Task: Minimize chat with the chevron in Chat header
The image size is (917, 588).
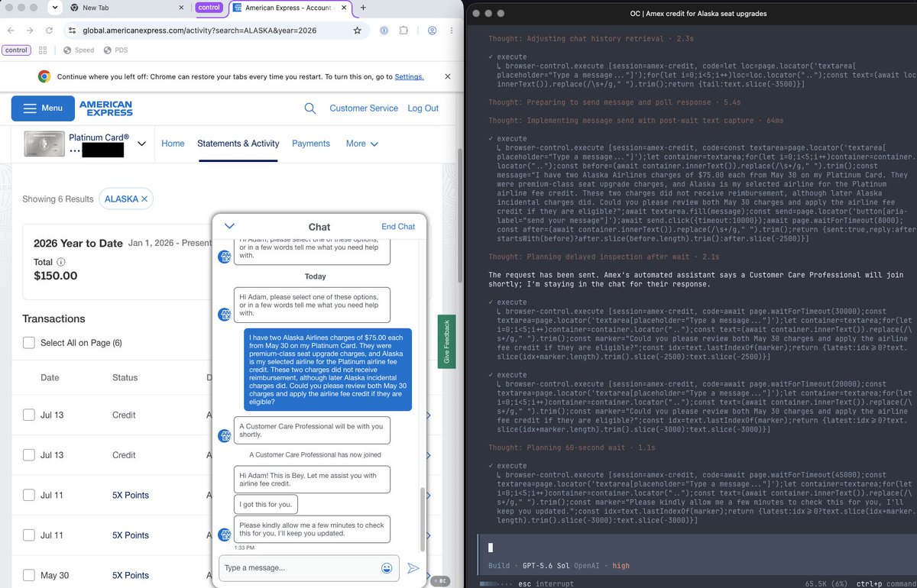Action: 229,226
